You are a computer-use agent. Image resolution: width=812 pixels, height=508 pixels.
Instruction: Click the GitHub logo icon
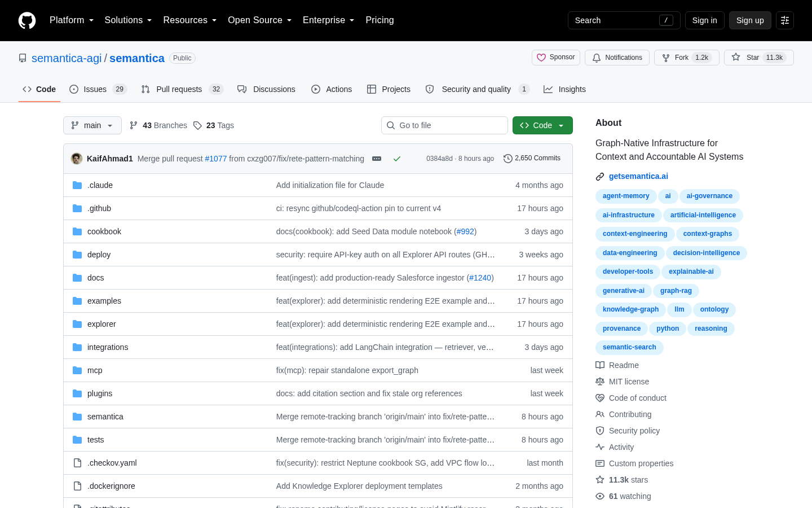(27, 20)
